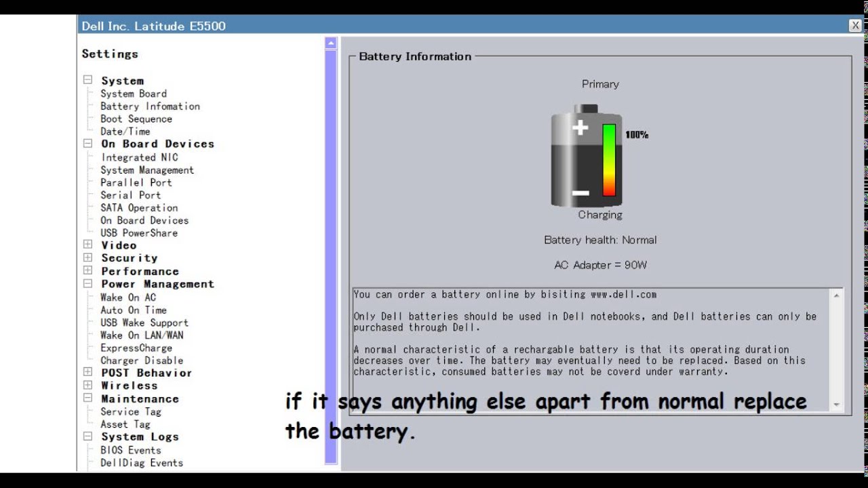Select Serial Port entry

(x=131, y=195)
